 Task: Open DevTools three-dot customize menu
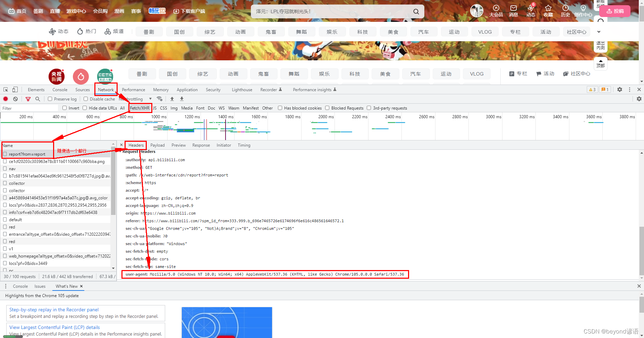coord(629,89)
